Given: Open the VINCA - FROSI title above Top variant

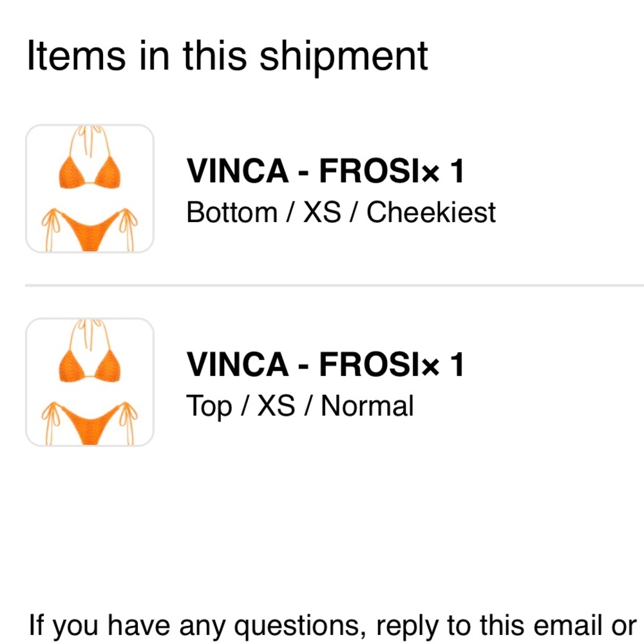Looking at the screenshot, I should point(301,365).
